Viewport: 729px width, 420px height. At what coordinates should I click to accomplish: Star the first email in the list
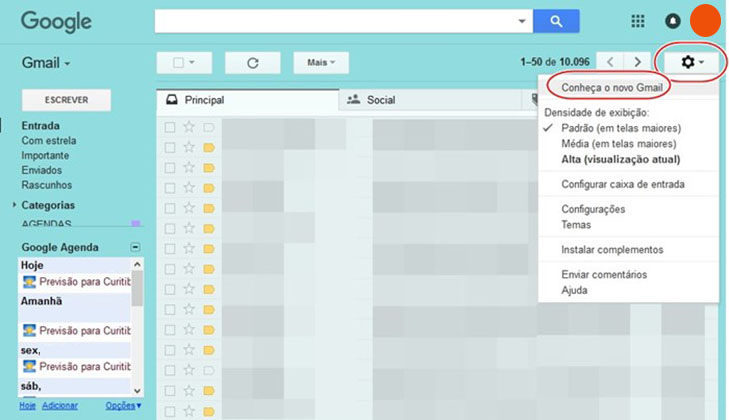click(x=189, y=128)
